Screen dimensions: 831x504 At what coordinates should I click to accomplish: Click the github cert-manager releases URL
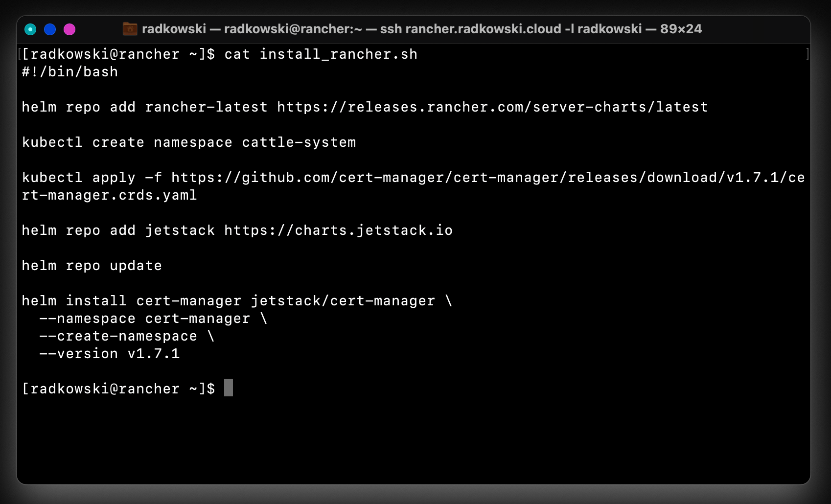coord(488,178)
